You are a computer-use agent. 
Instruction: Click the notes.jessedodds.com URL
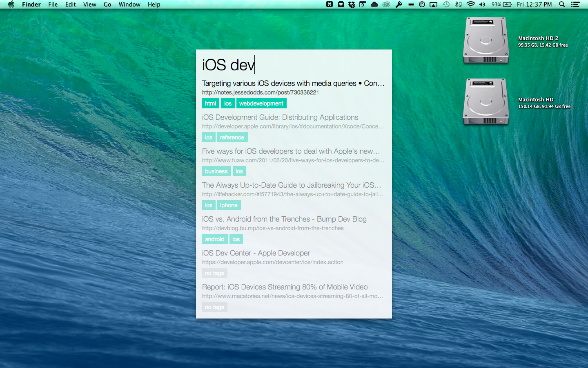[261, 92]
